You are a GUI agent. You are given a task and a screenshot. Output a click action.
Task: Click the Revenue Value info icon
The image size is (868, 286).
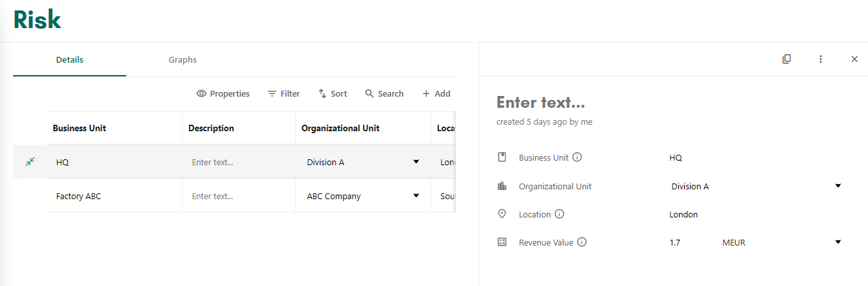click(582, 242)
